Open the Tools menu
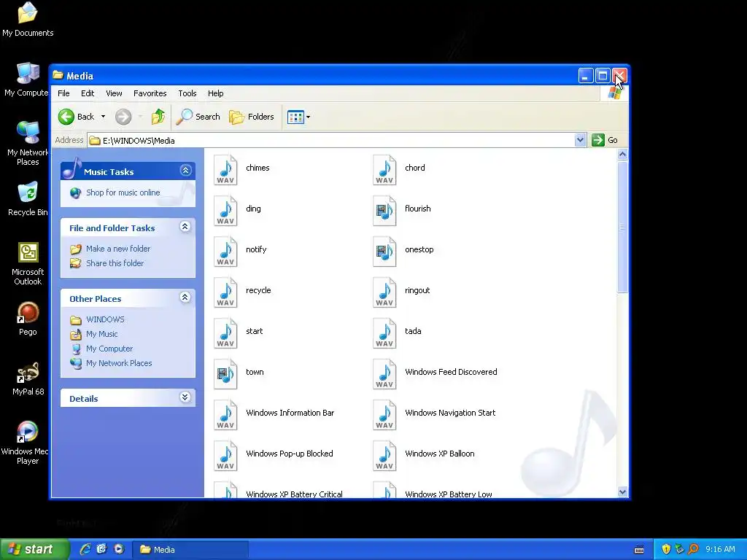Viewport: 747px width, 560px height. coord(187,93)
